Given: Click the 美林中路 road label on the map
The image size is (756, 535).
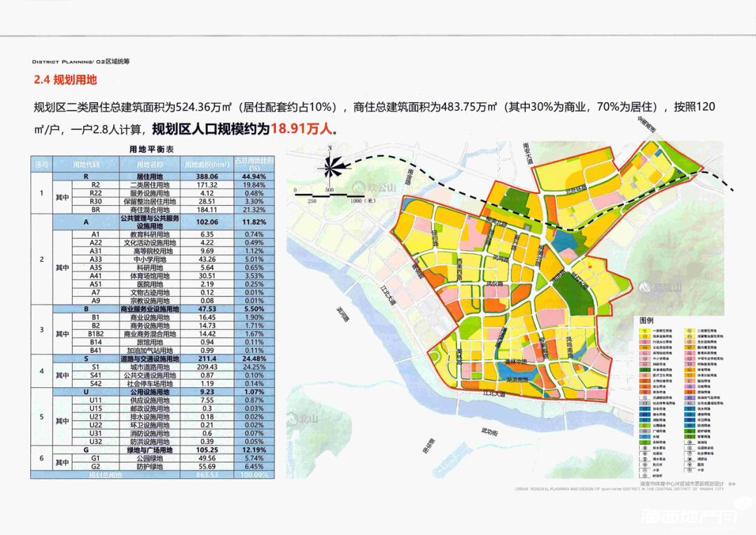Looking at the screenshot, I should [515, 362].
